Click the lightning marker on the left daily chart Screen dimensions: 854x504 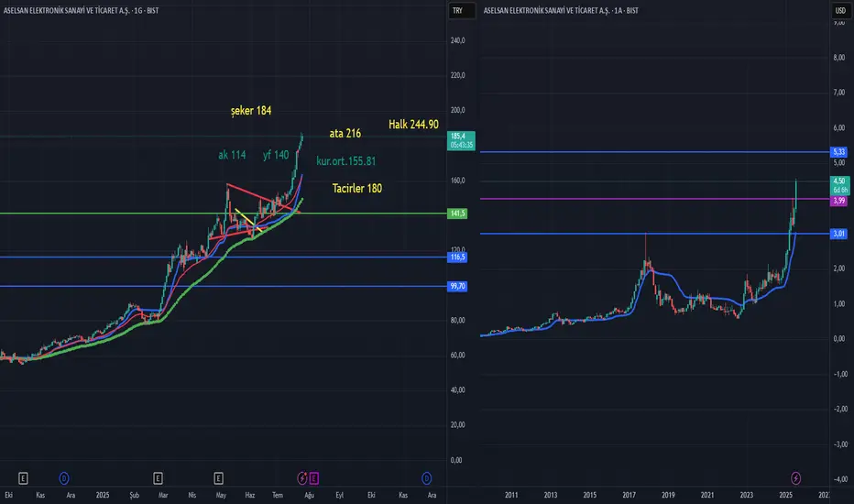coord(302,478)
